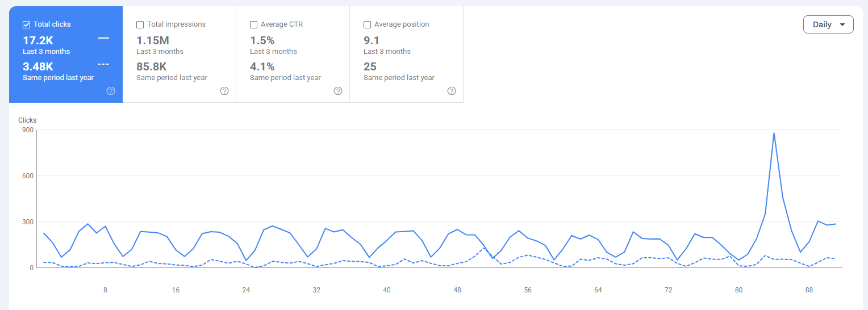Screen dimensions: 868x310
Task: Click the day 48 label on the x-axis
Action: coord(457,290)
